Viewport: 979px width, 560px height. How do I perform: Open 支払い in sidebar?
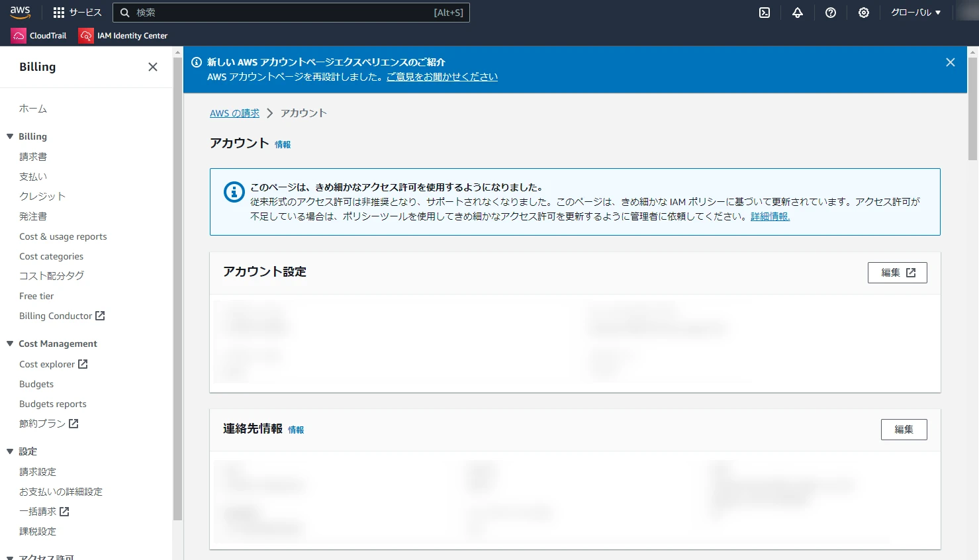pos(33,177)
